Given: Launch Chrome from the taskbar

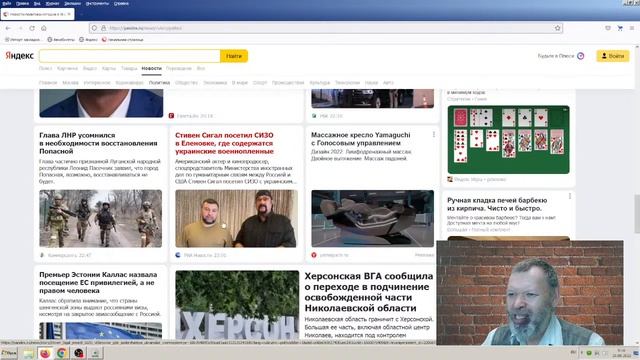Looking at the screenshot, I should pos(62,353).
